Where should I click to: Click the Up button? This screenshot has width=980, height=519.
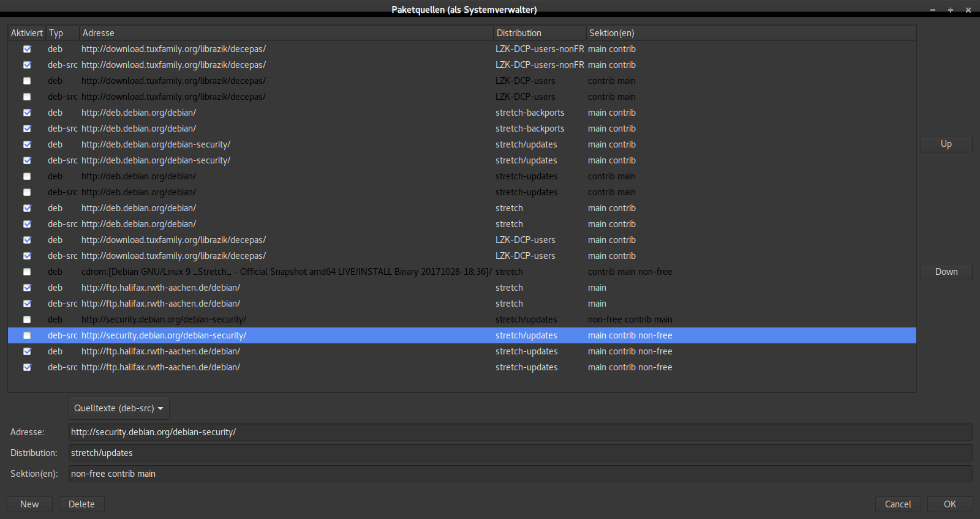coord(946,144)
